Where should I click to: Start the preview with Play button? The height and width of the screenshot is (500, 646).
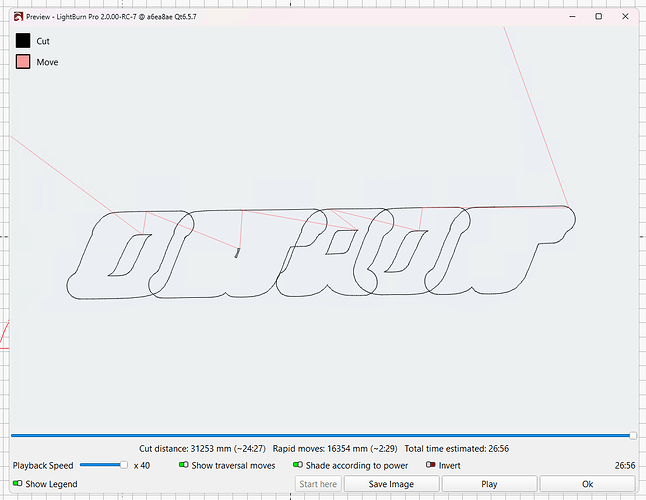pyautogui.click(x=489, y=484)
